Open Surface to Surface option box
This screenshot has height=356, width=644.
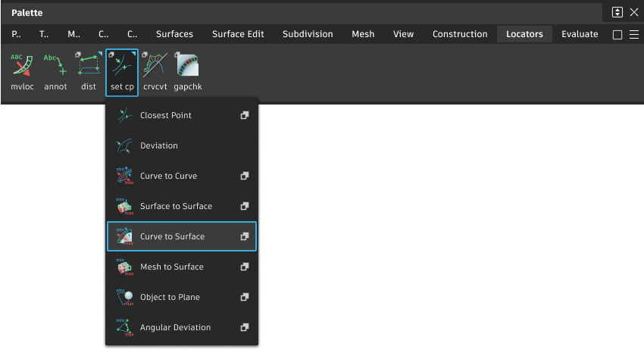click(x=244, y=206)
